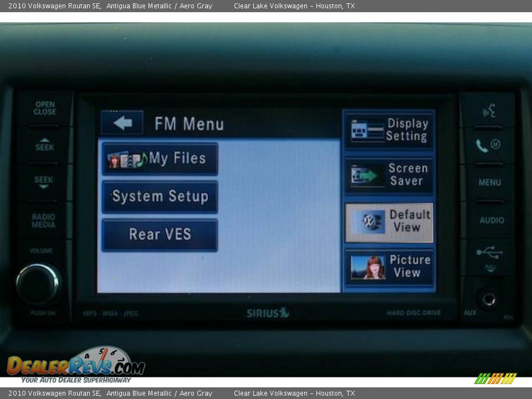Tap the back arrow beside FM Menu
The height and width of the screenshot is (399, 532).
tap(122, 122)
